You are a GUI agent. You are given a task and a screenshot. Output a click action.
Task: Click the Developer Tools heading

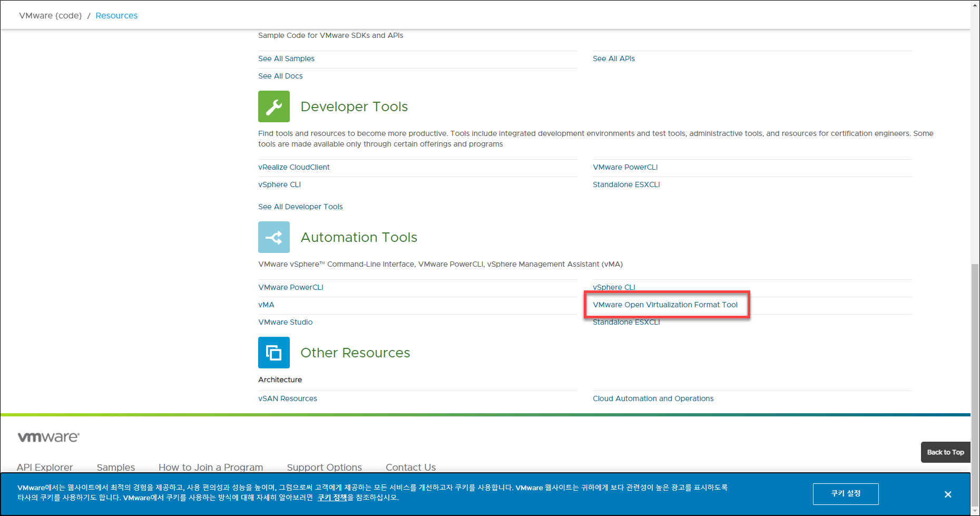(x=354, y=106)
